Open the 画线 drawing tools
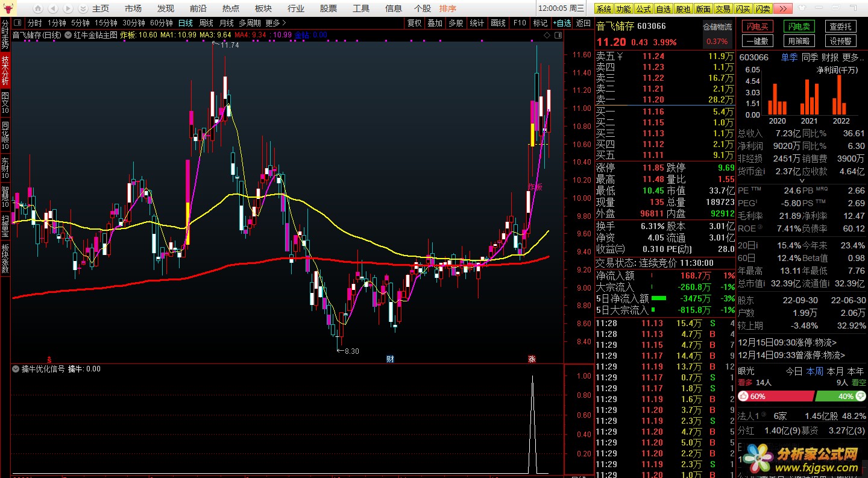The height and width of the screenshot is (478, 868). [498, 23]
